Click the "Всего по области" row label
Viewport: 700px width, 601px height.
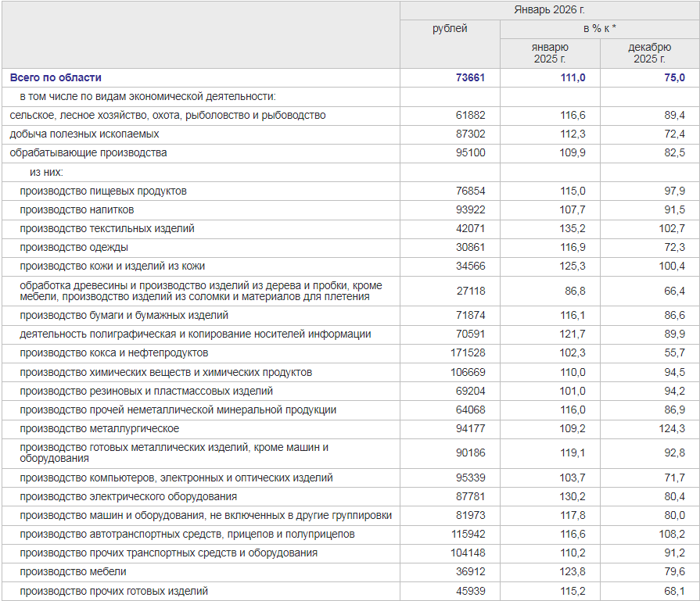[x=56, y=77]
